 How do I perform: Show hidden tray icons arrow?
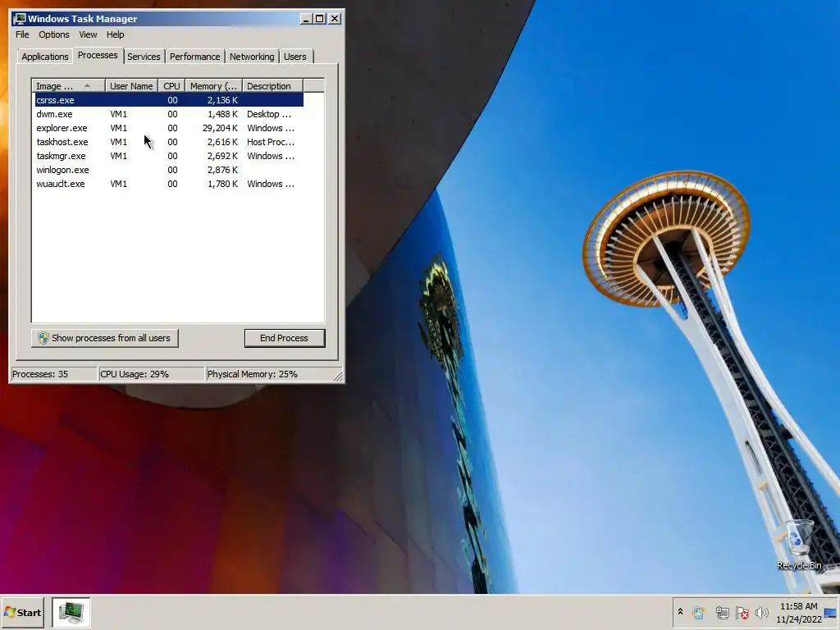pos(680,612)
